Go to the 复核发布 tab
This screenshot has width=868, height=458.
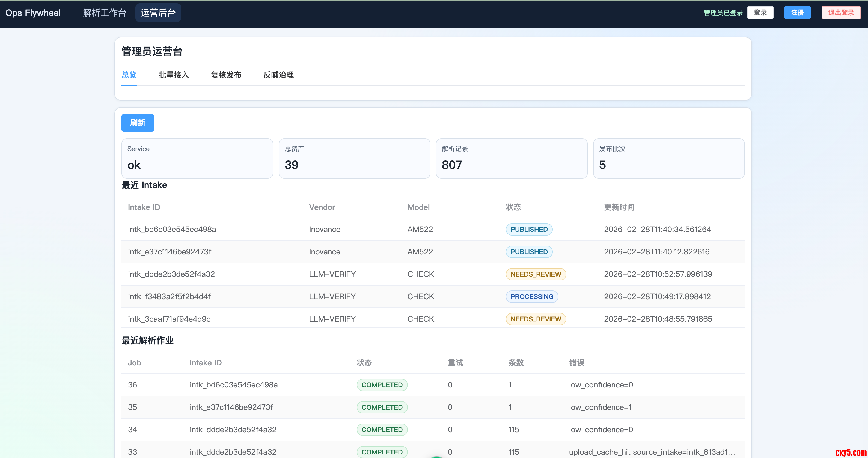tap(226, 75)
